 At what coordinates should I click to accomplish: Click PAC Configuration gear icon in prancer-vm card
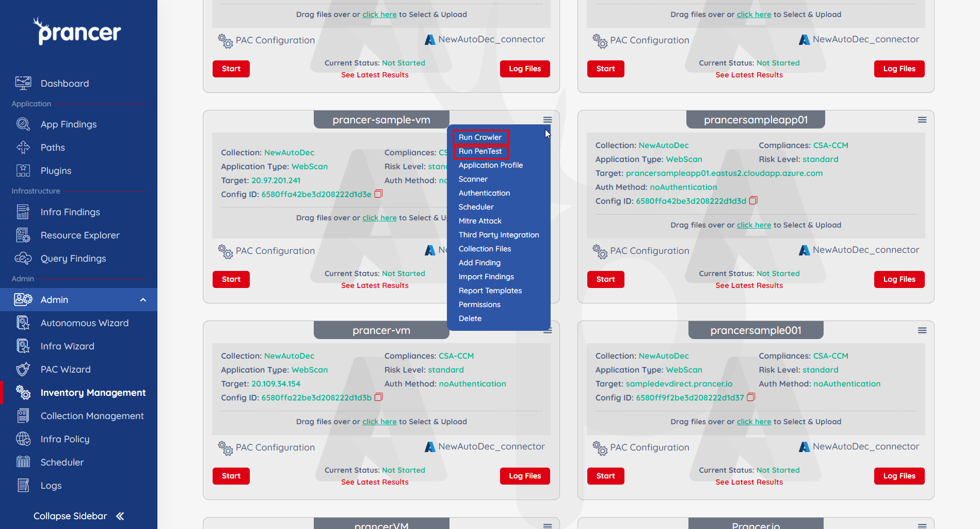tap(226, 448)
